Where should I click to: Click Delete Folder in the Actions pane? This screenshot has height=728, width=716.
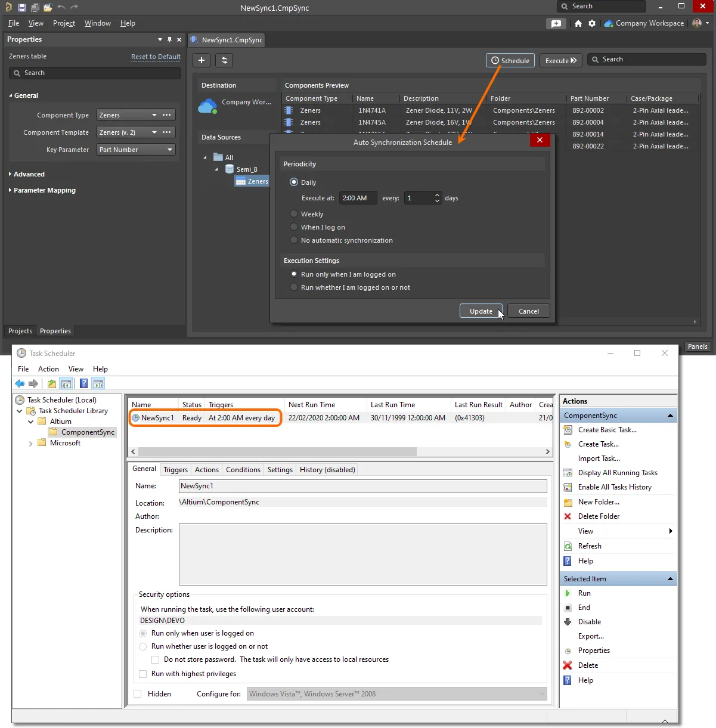click(599, 516)
